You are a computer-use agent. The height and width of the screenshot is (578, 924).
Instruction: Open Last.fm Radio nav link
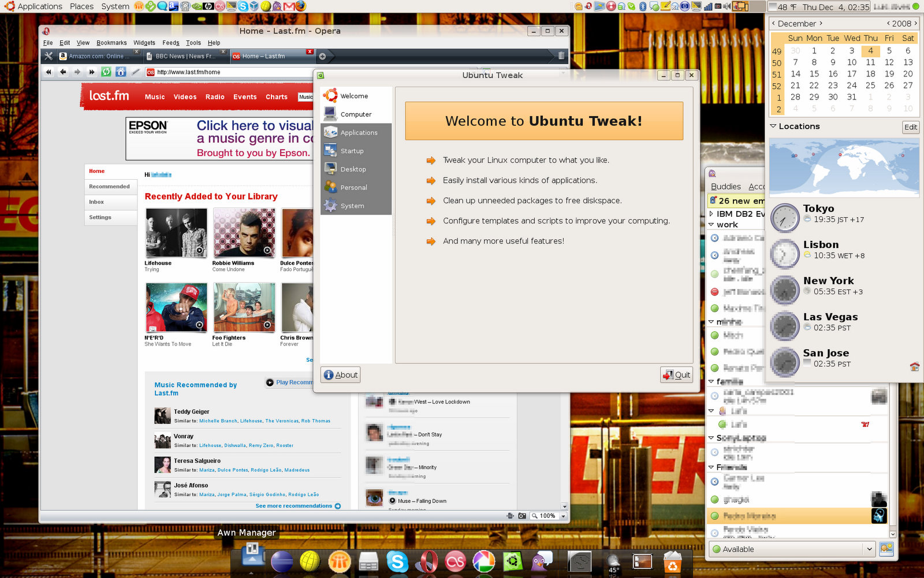pyautogui.click(x=215, y=97)
